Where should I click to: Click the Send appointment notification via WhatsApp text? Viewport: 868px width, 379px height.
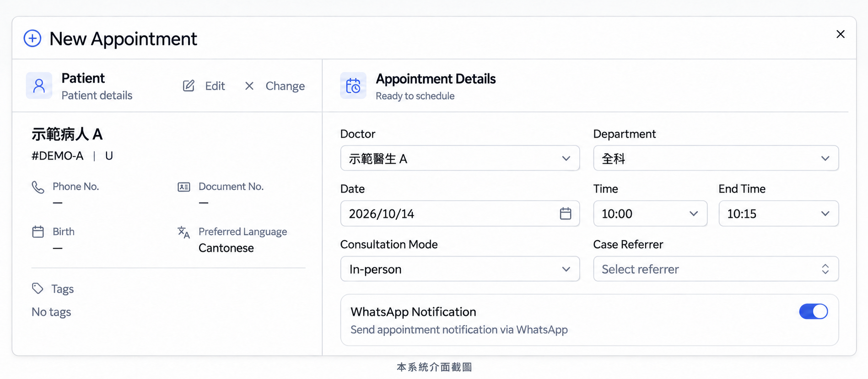click(459, 330)
